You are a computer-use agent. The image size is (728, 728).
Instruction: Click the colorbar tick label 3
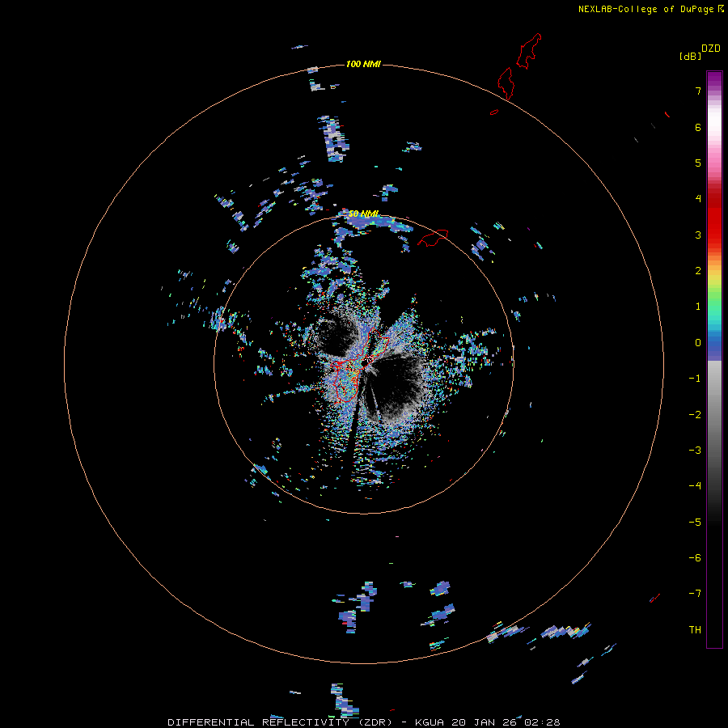pos(698,235)
